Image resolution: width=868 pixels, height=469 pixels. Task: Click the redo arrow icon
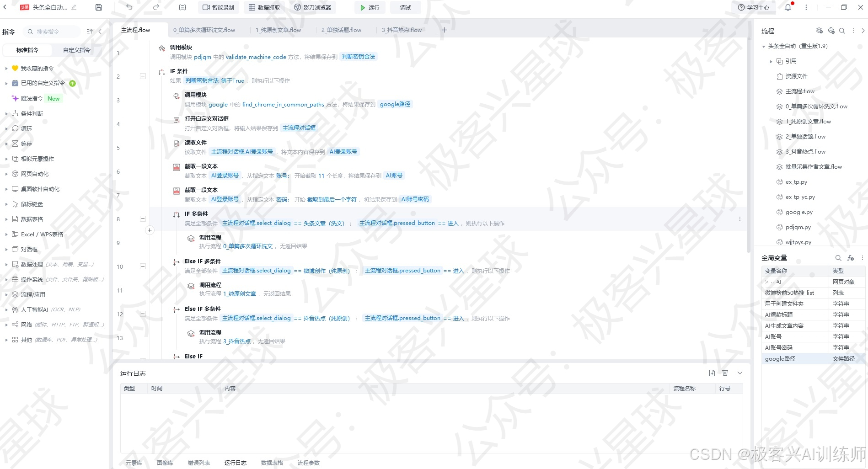(156, 7)
